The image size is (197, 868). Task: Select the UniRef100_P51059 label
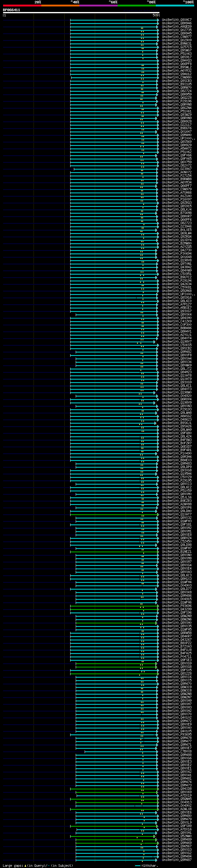176,491
